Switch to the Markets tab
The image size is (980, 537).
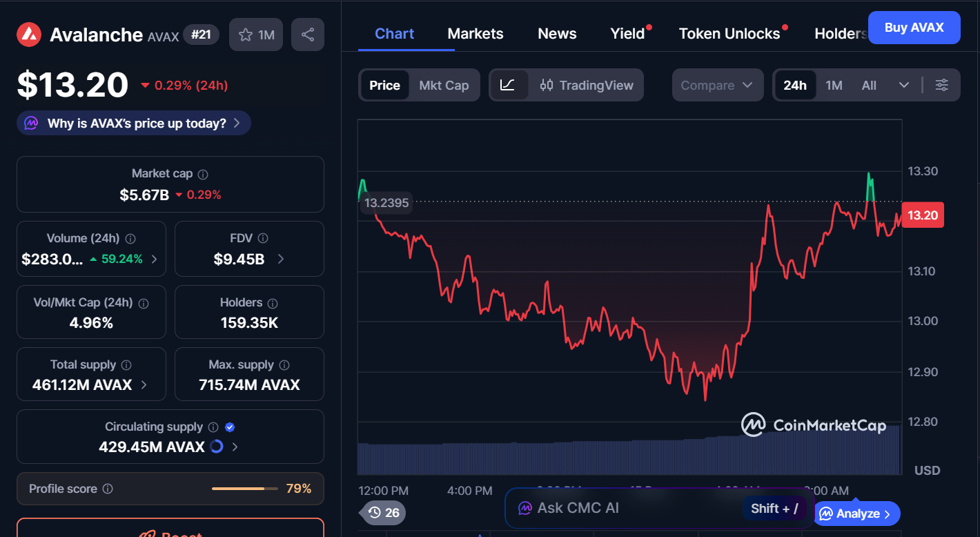(475, 33)
